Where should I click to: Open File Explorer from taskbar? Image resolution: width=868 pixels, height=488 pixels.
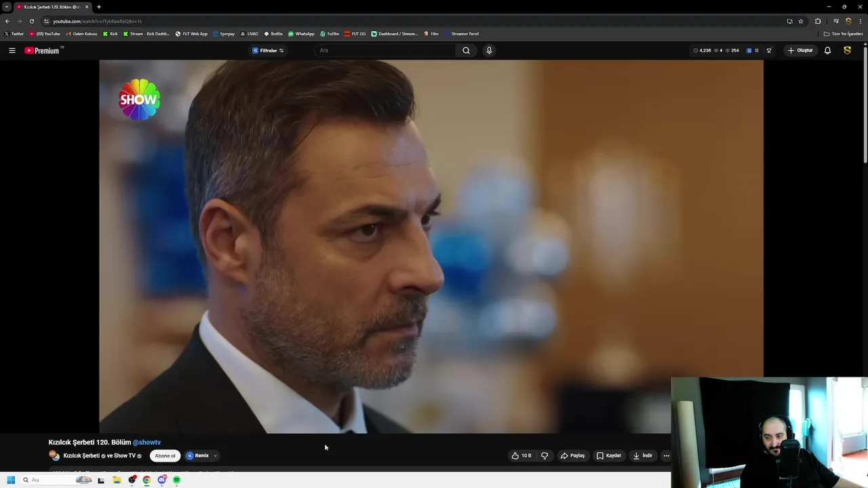(x=117, y=480)
